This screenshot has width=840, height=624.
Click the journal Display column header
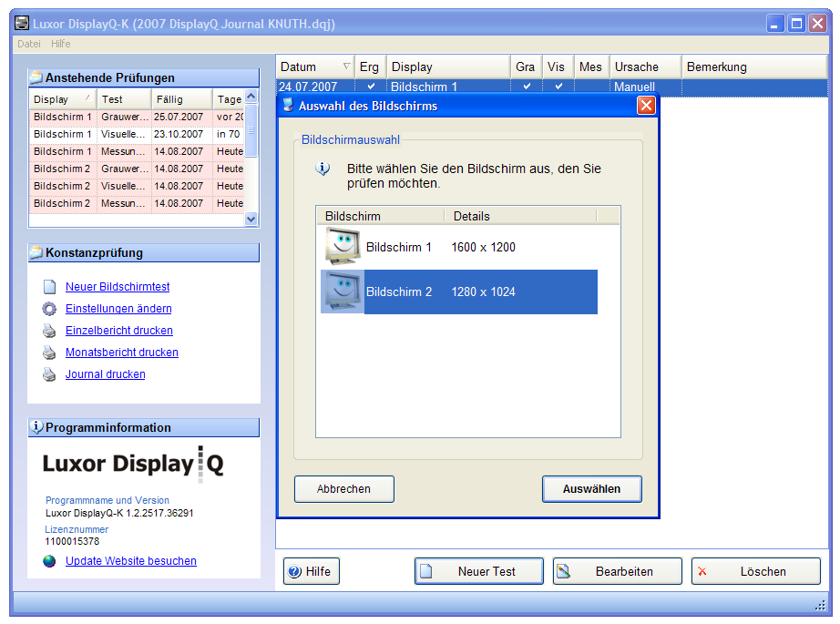click(448, 66)
